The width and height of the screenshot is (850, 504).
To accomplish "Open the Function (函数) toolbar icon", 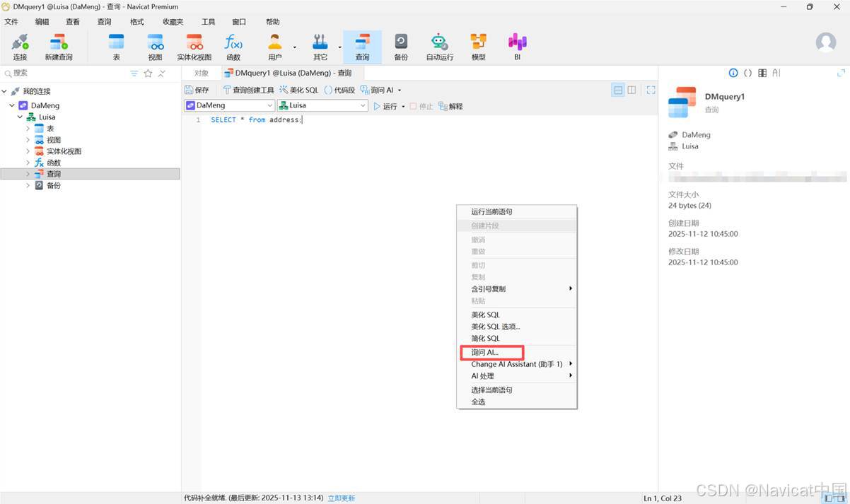I will (233, 47).
